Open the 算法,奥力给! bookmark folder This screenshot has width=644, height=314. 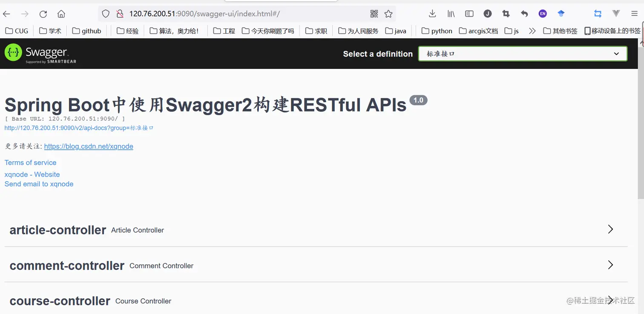pos(174,31)
